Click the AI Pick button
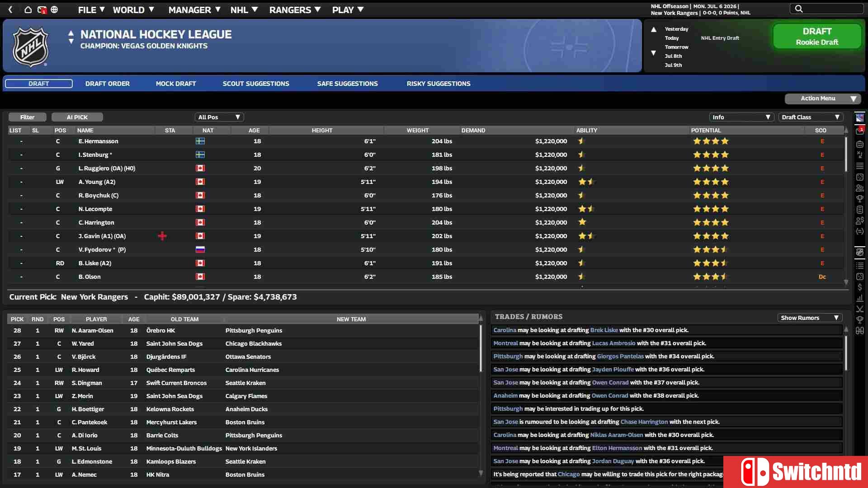This screenshot has height=488, width=868. 77,117
